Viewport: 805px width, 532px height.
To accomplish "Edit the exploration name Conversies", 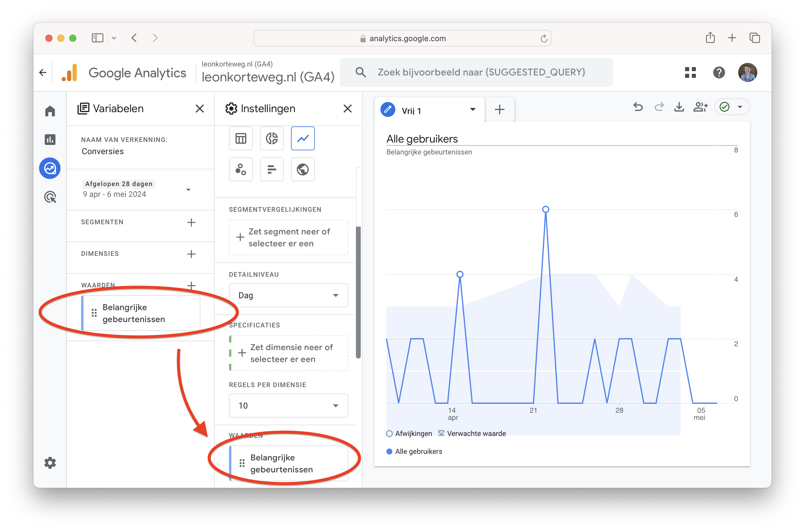I will coord(103,151).
